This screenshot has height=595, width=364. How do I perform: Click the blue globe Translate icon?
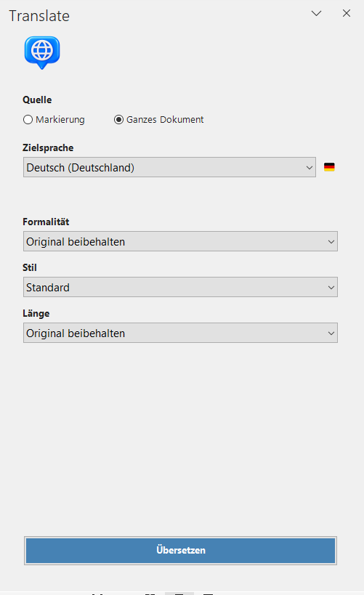[x=42, y=52]
